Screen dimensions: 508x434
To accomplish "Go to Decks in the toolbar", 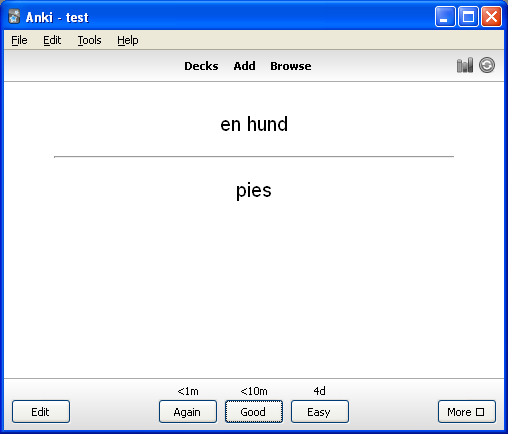I will [201, 66].
